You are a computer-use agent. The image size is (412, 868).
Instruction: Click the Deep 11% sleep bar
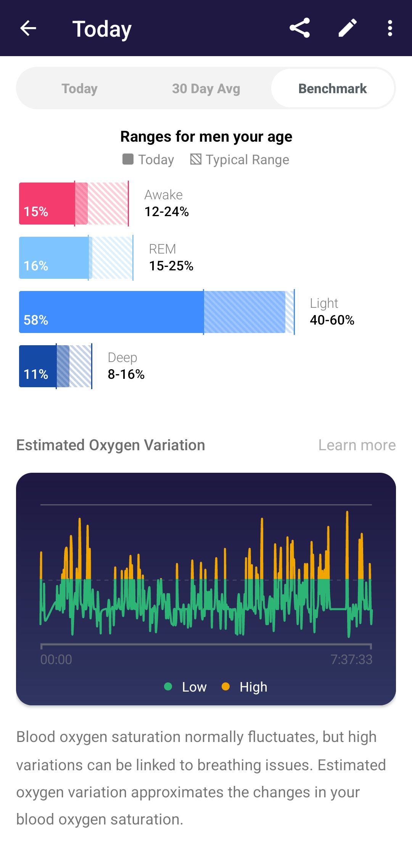pyautogui.click(x=38, y=366)
